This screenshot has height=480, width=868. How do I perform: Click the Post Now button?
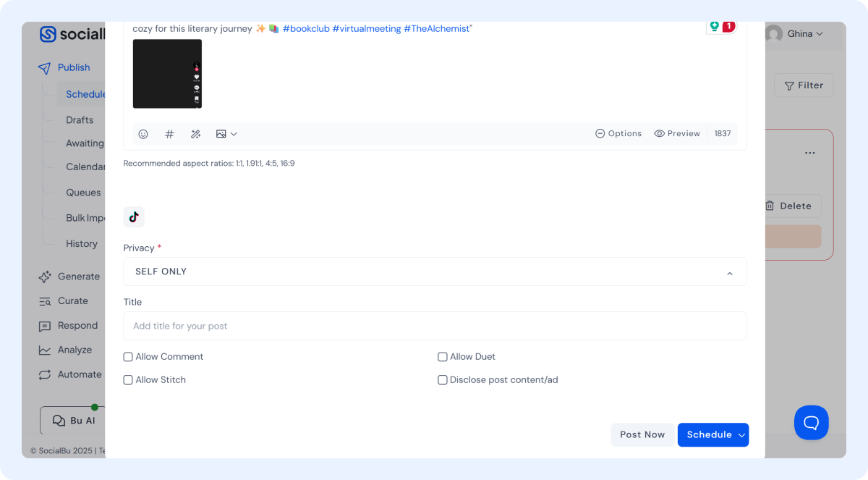[x=642, y=435]
